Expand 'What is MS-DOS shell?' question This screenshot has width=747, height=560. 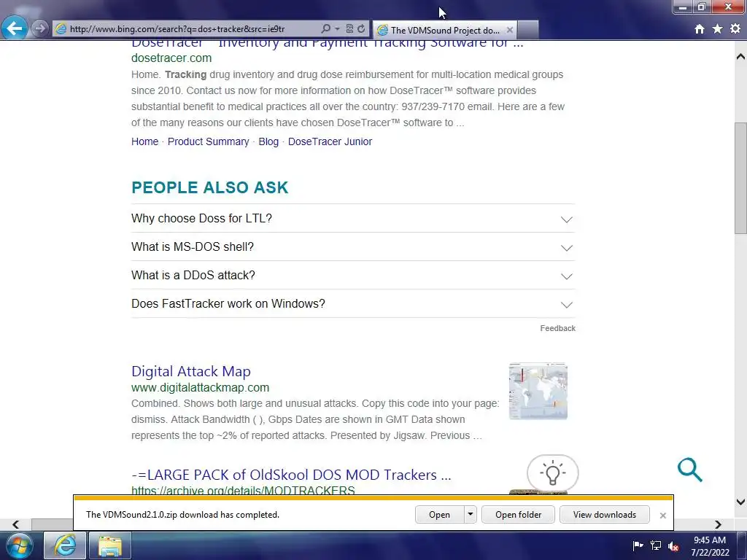(x=353, y=247)
